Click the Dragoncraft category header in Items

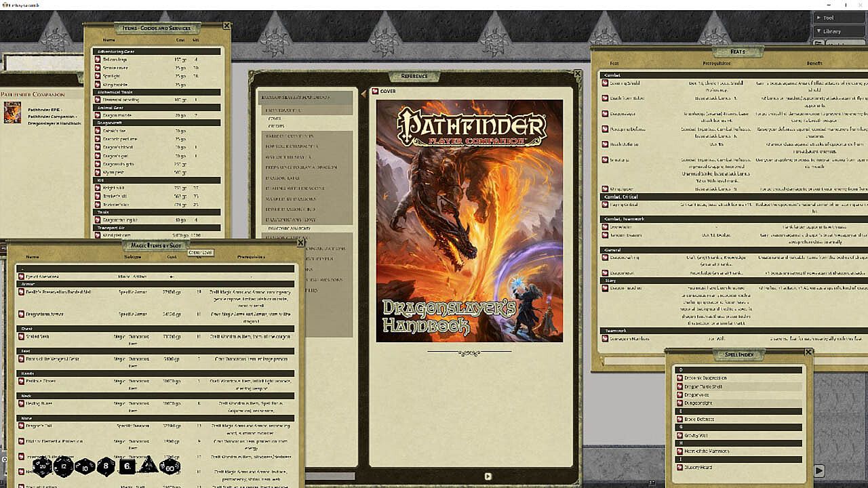(157, 123)
